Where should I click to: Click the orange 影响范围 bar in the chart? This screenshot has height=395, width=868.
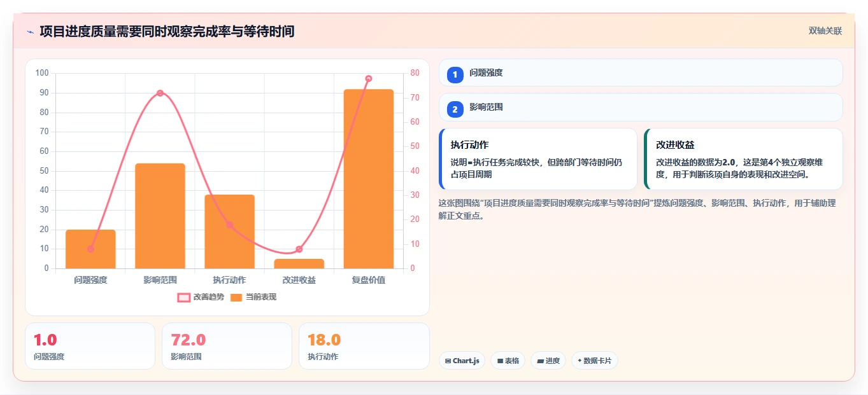pos(160,216)
